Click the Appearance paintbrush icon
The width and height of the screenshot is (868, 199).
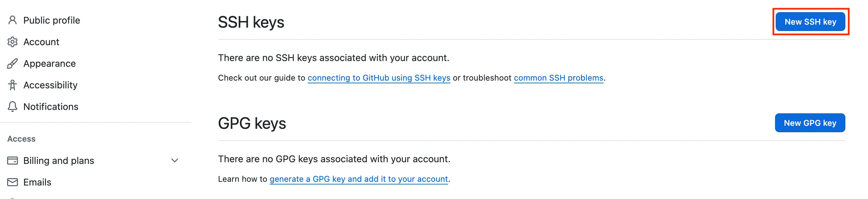pyautogui.click(x=13, y=63)
